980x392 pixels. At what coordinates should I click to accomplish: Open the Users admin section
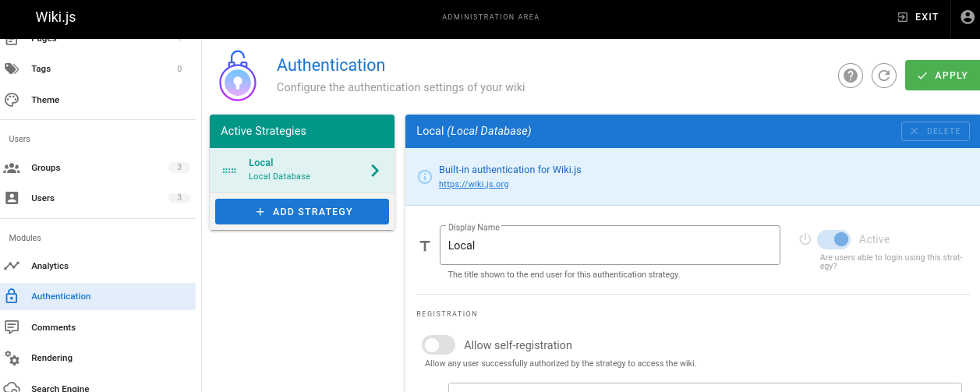[x=43, y=198]
